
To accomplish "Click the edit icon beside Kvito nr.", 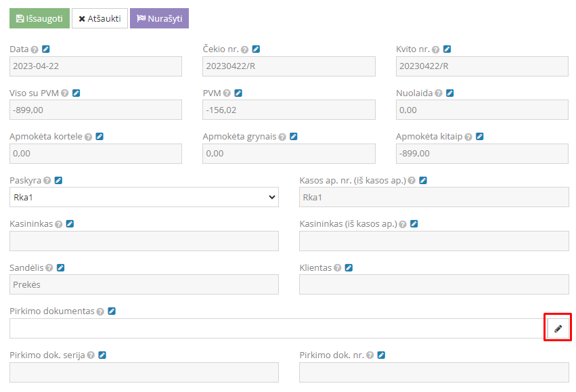I will pos(447,49).
